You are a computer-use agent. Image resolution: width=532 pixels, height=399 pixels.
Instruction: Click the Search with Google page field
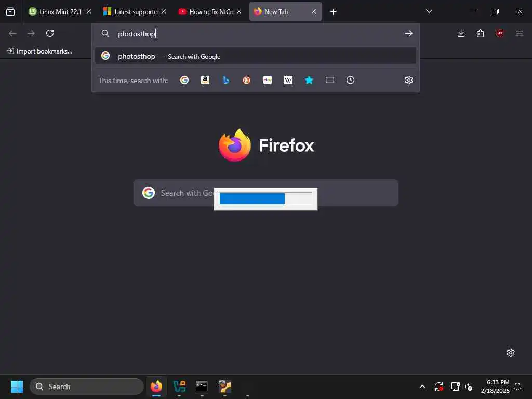coord(265,193)
